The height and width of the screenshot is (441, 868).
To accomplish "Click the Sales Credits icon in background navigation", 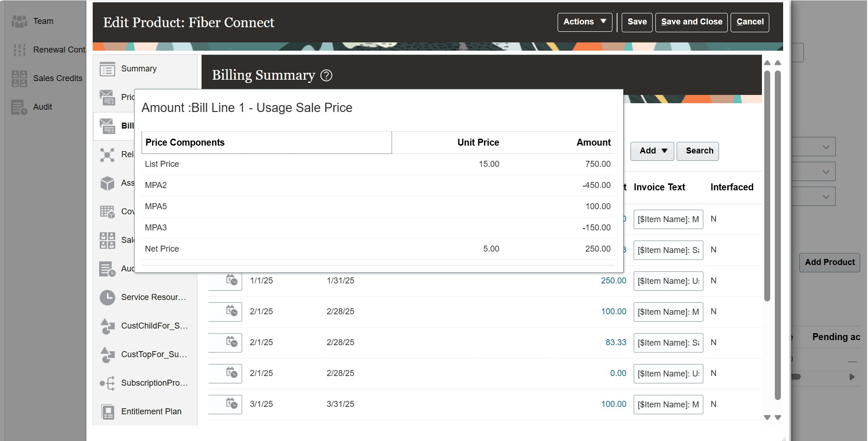I will point(19,78).
